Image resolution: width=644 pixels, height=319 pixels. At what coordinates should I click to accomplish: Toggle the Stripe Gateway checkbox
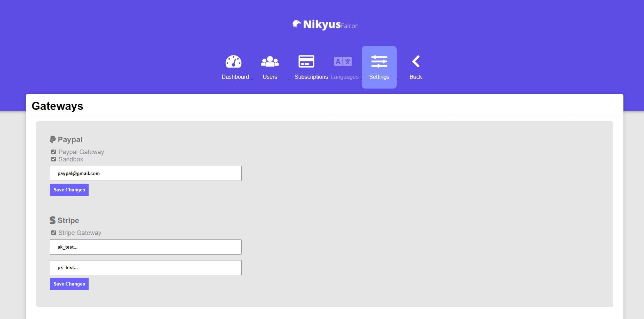[x=53, y=233]
